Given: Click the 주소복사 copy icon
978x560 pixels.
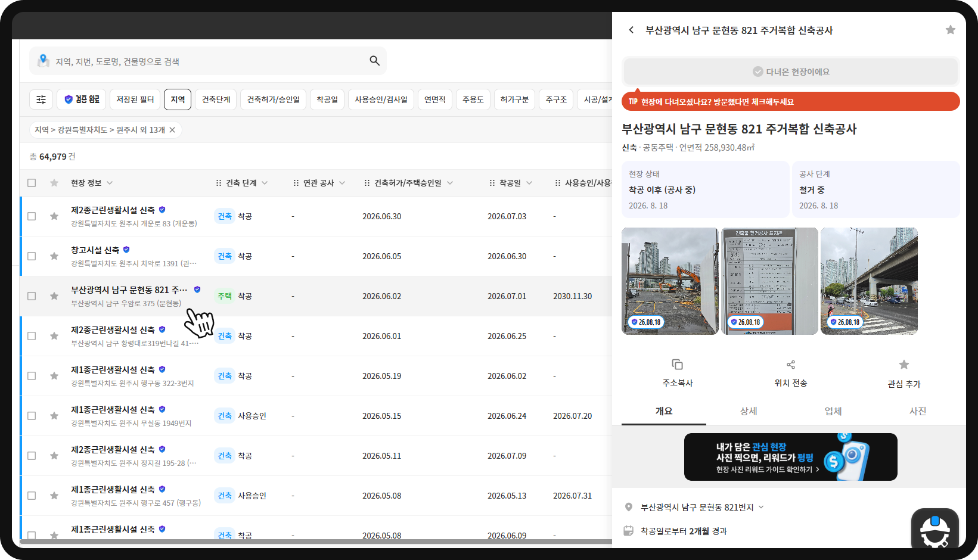Looking at the screenshot, I should click(678, 365).
